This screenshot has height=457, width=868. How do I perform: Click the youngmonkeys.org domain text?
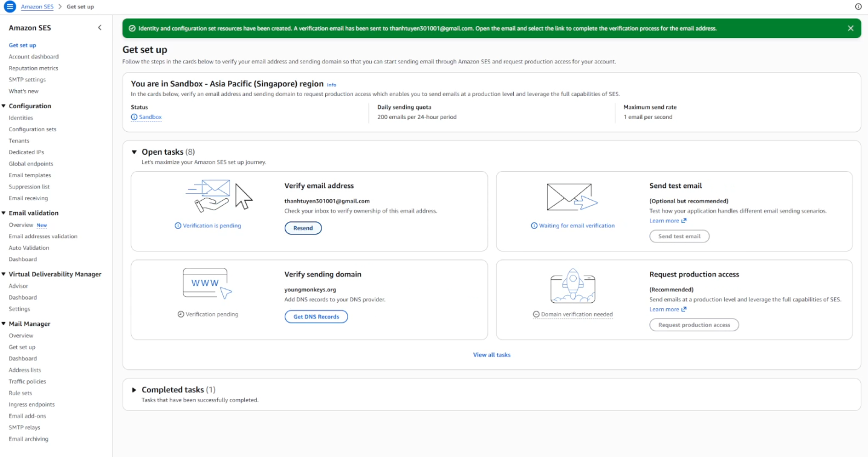(x=310, y=290)
